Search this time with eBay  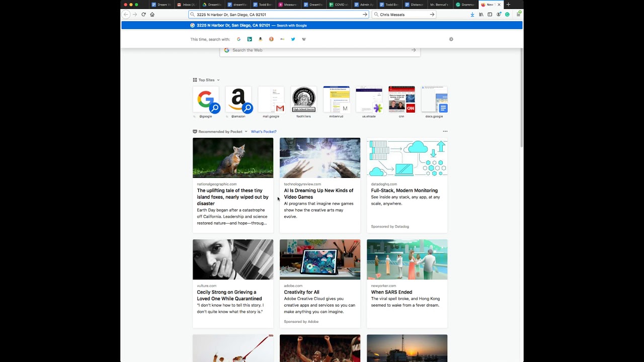pyautogui.click(x=282, y=39)
